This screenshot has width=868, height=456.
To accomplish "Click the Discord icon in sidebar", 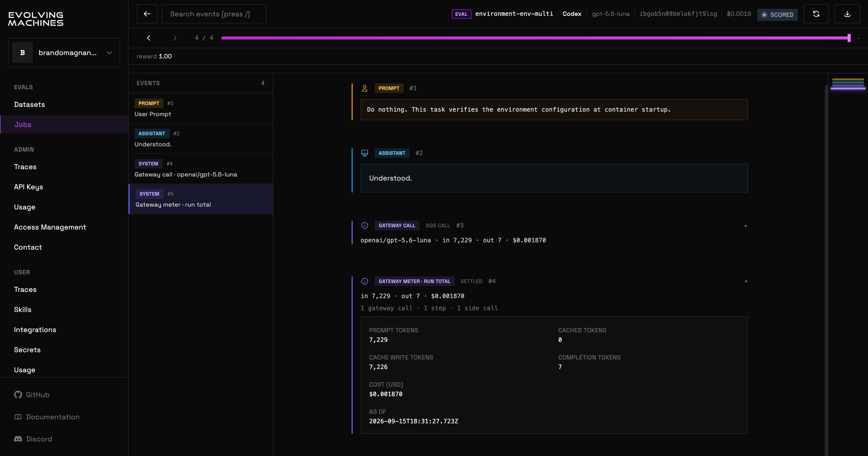I will click(18, 439).
